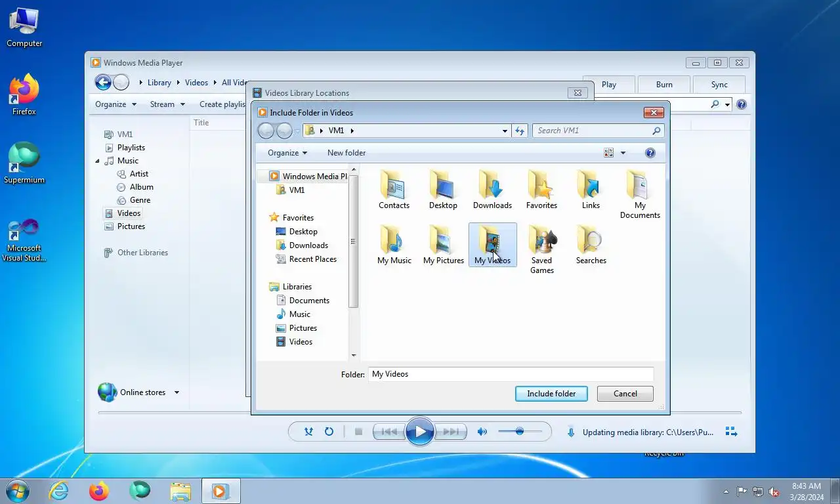Open the Online stores dropdown
The height and width of the screenshot is (504, 840).
point(177,392)
